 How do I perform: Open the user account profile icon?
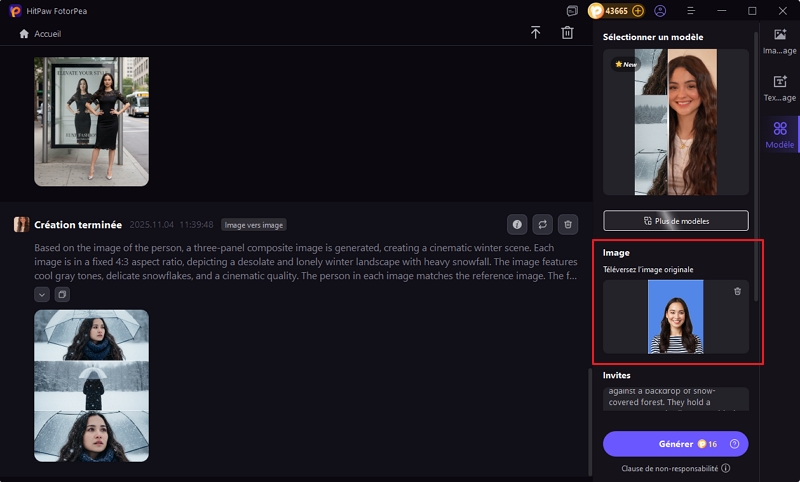click(660, 11)
